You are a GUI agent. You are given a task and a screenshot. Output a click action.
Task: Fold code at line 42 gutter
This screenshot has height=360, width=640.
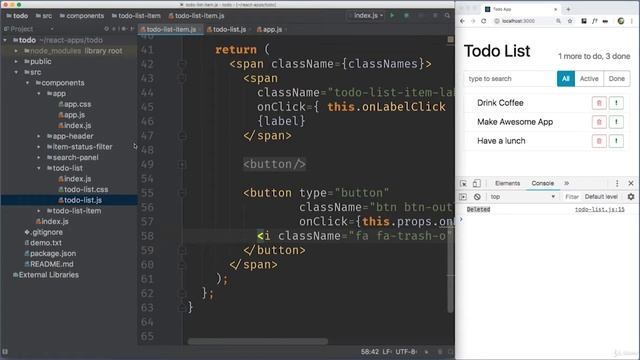point(182,64)
